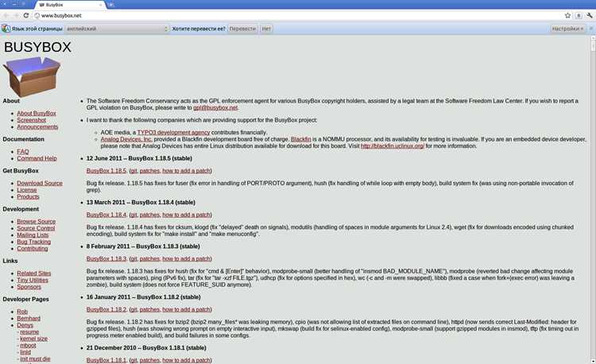Viewport: 596px width, 364px height.
Task: Open the 'BusyBox 1.18.2' release link
Action: pyautogui.click(x=106, y=310)
